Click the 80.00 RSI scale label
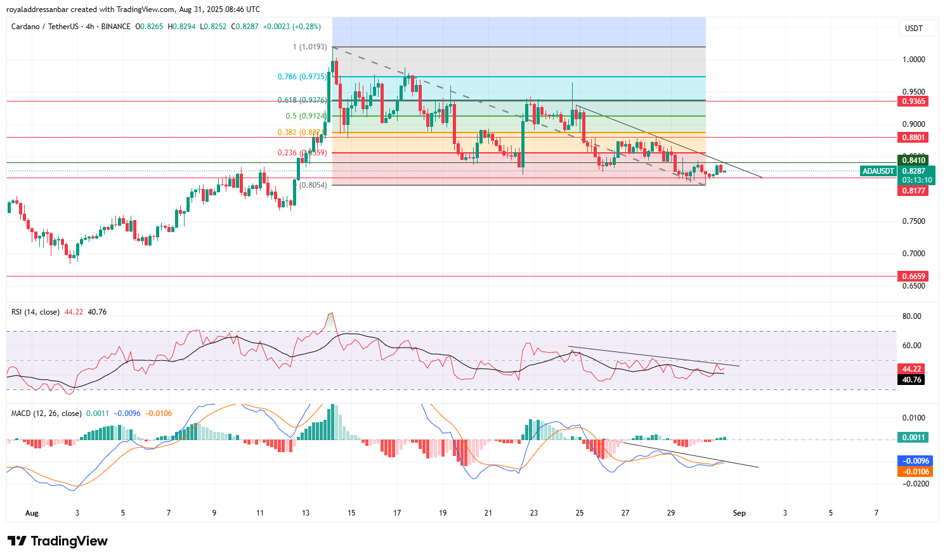This screenshot has height=560, width=945. (x=912, y=316)
